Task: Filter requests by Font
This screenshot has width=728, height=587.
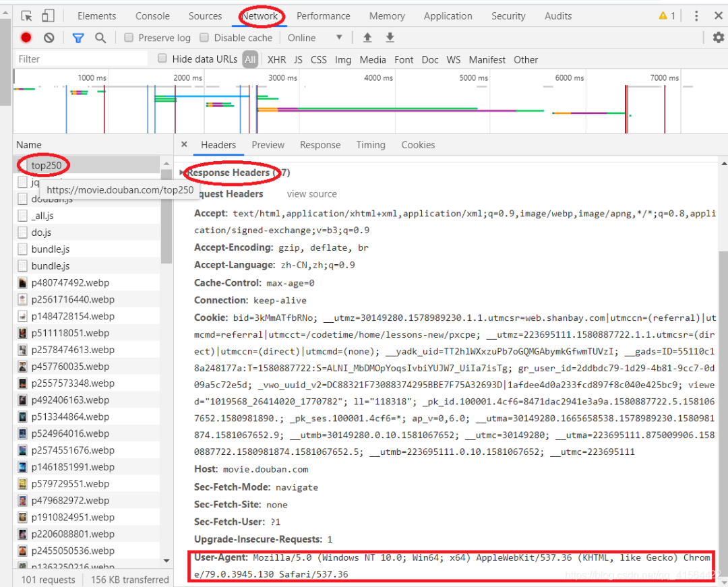Action: point(404,60)
